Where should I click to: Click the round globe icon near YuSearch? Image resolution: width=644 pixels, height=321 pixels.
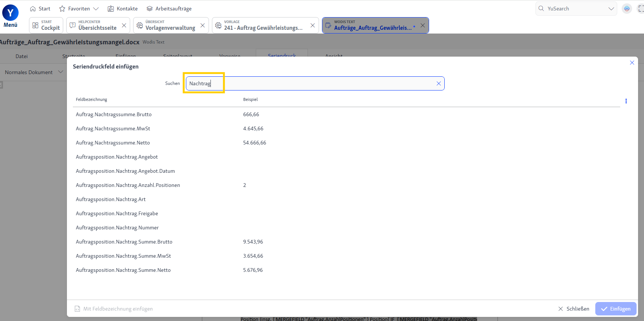(x=627, y=9)
